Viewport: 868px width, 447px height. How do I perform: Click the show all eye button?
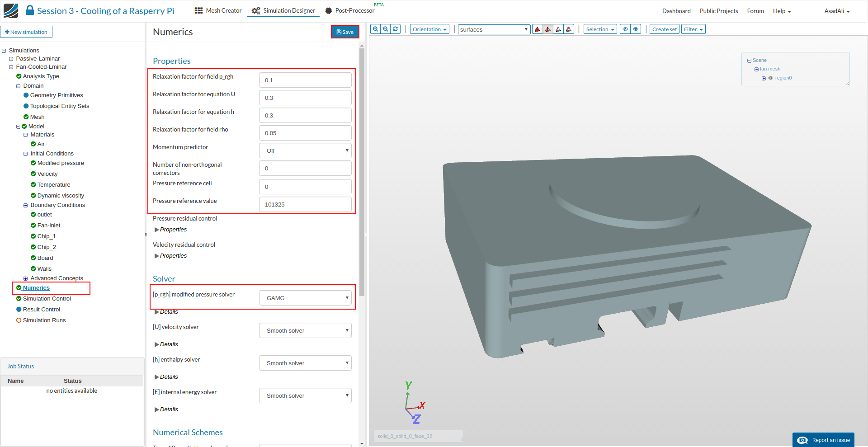click(636, 29)
